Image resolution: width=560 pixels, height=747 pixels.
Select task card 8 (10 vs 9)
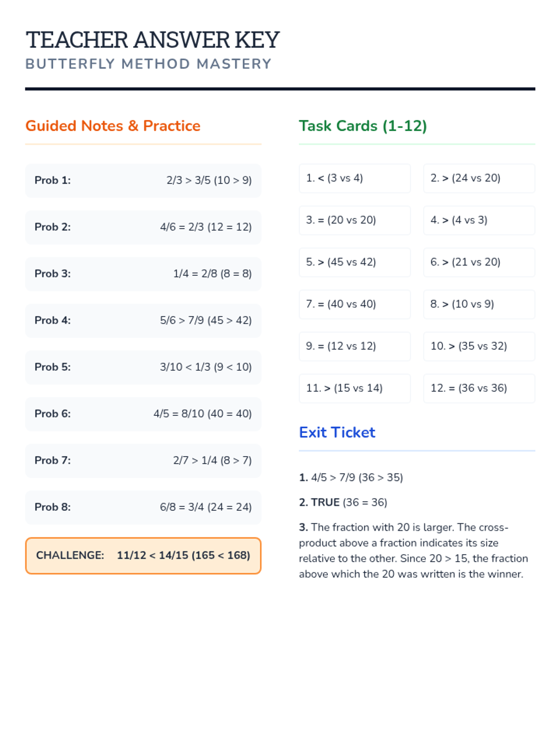click(x=479, y=304)
